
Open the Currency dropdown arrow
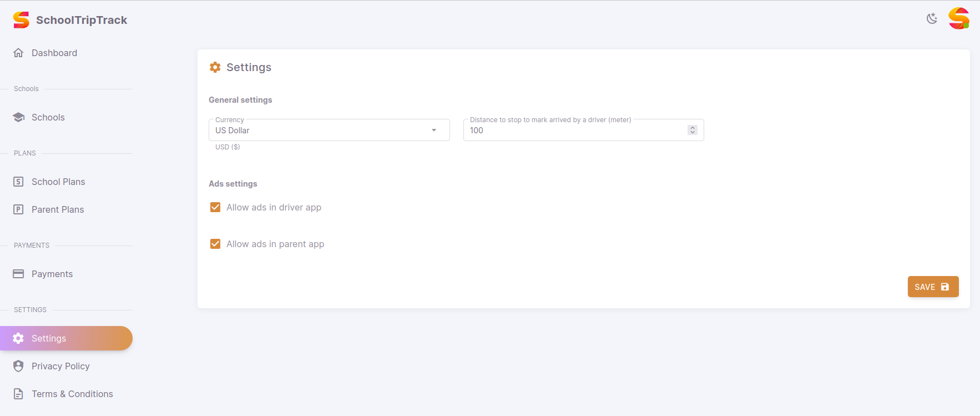pos(434,130)
